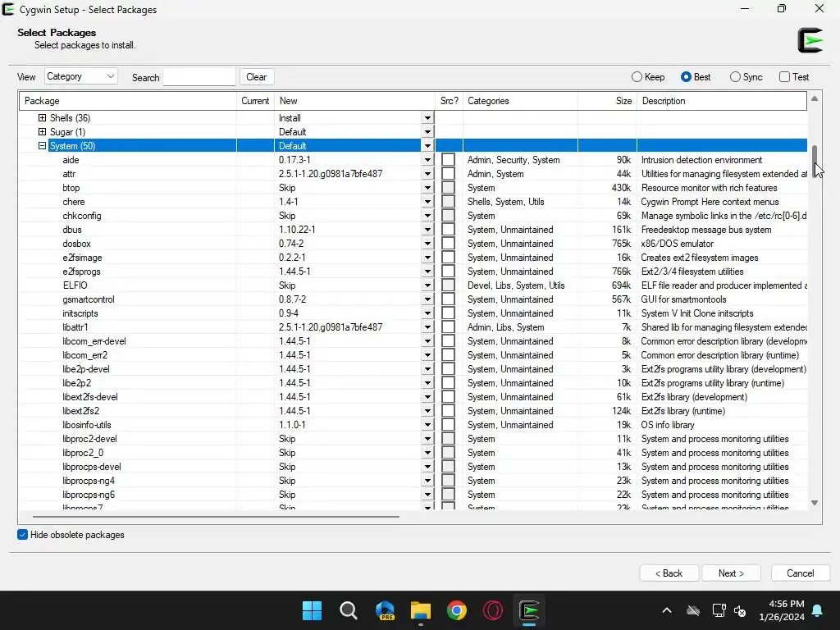Screen dimensions: 840x630
Task: Select the libosinfo-utils package row
Action: pyautogui.click(x=413, y=425)
